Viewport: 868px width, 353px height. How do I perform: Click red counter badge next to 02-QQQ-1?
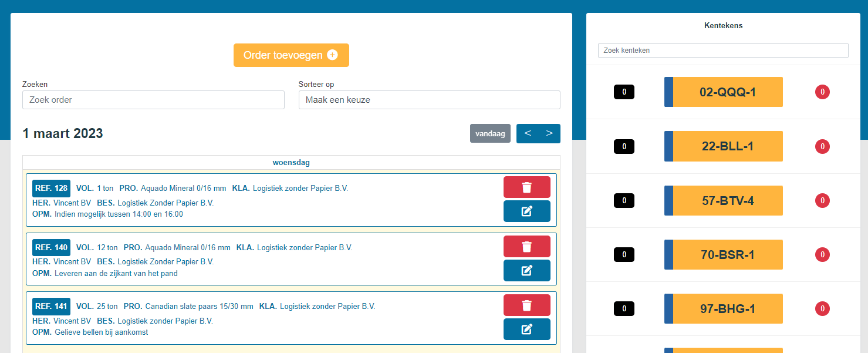[x=822, y=92]
